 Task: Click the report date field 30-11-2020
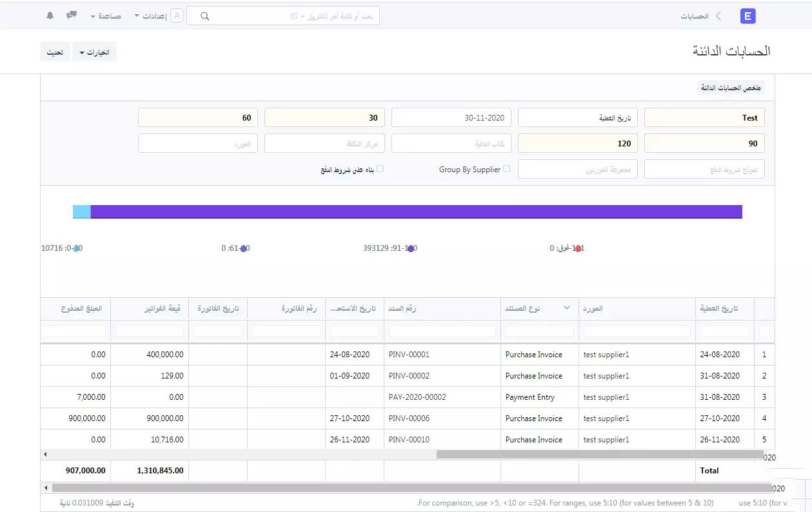coord(451,117)
